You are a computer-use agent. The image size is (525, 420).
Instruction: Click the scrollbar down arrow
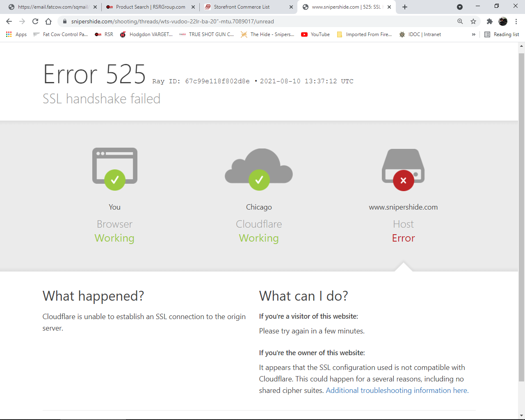pyautogui.click(x=521, y=415)
